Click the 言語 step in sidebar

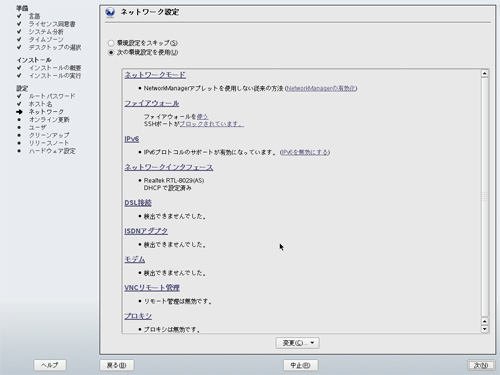[x=34, y=16]
